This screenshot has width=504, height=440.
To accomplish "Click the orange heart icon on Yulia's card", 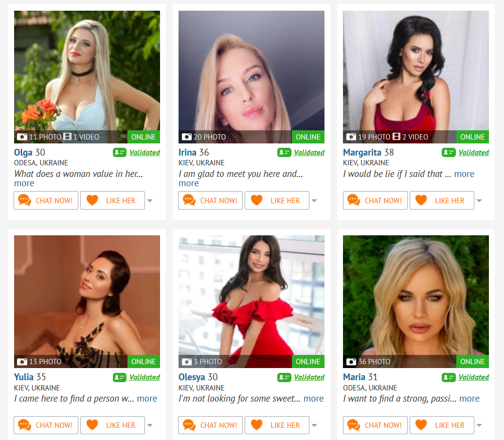I will coord(92,425).
